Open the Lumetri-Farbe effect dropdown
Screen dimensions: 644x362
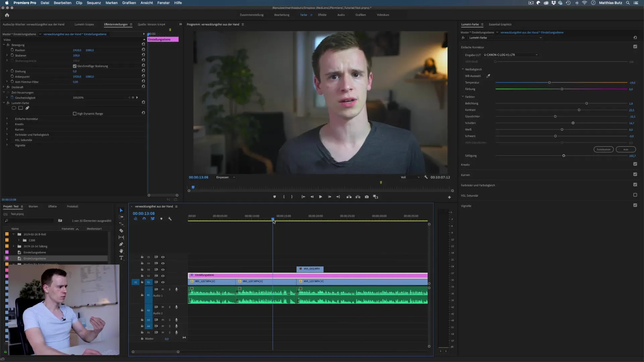[505, 38]
